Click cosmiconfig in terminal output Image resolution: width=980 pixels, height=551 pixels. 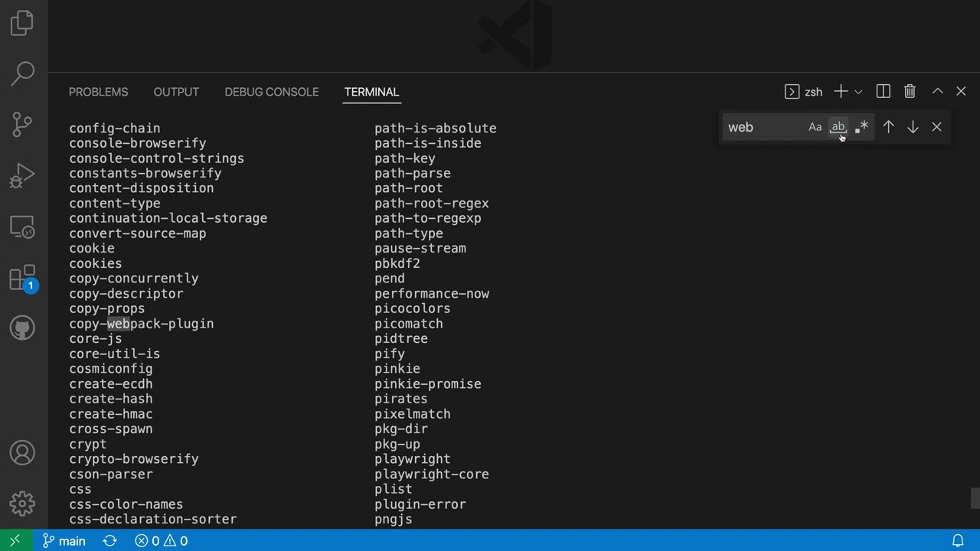pyautogui.click(x=111, y=369)
